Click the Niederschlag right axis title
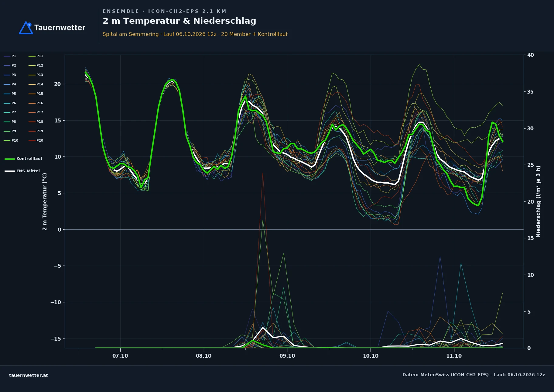Viewport: 554px width, 392px height. pos(539,201)
